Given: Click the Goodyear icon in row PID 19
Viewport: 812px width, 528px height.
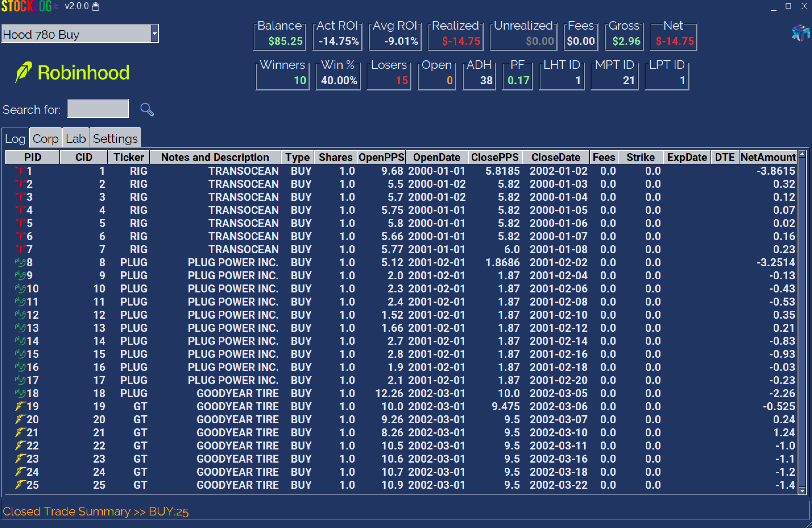Looking at the screenshot, I should click(x=20, y=406).
